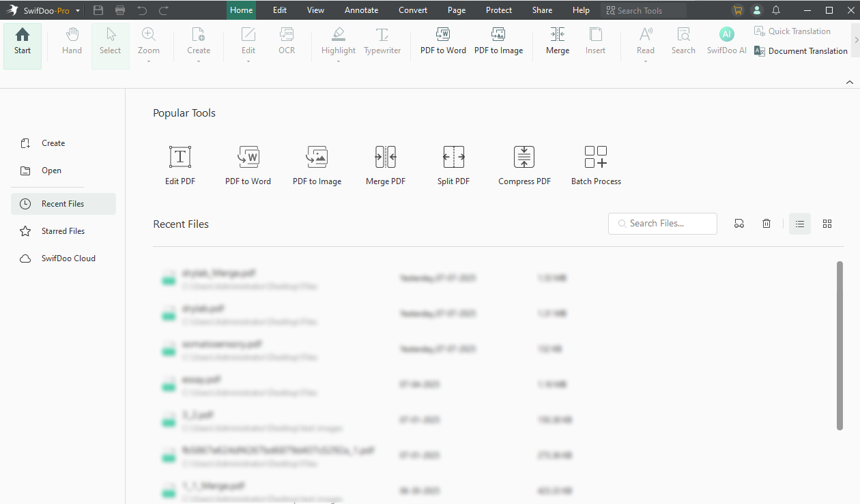This screenshot has height=504, width=860.
Task: Click the delete trash icon for recent files
Action: 766,224
